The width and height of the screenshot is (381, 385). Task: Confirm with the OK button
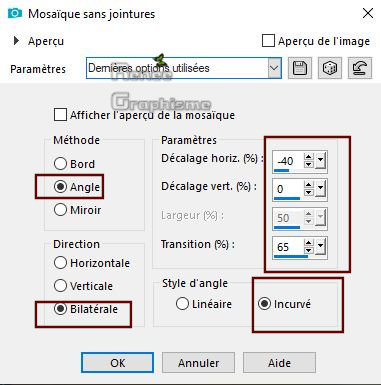[117, 363]
